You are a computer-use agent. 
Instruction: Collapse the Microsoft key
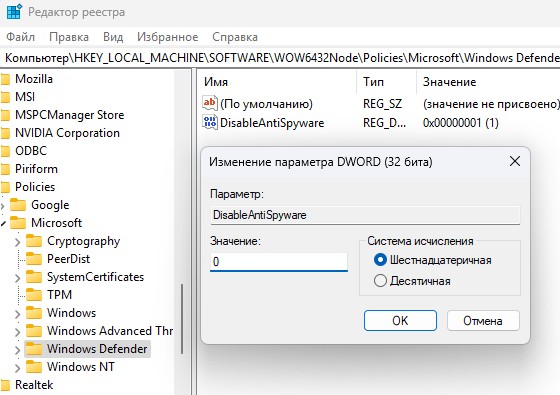pos(3,224)
